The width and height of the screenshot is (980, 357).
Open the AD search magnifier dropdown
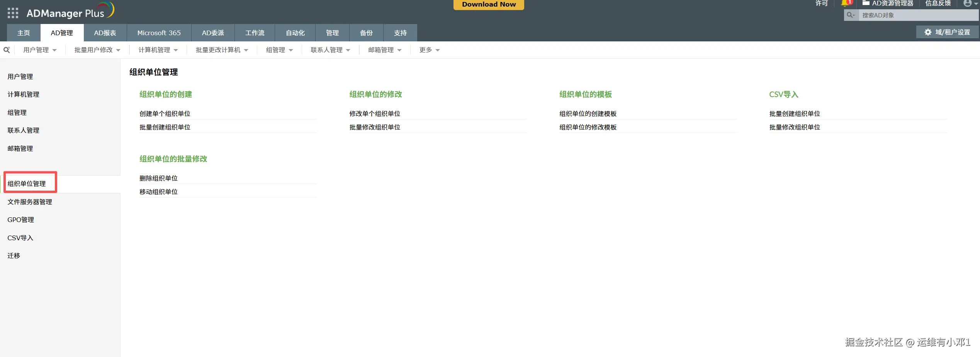[x=851, y=15]
